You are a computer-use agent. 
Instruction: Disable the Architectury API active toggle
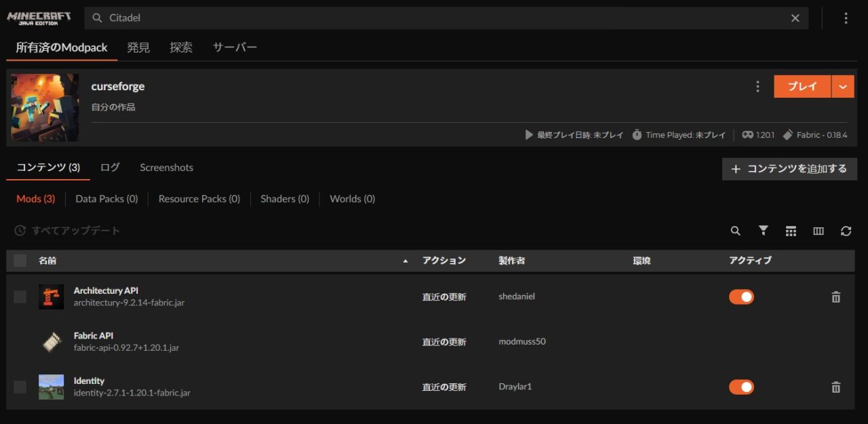coord(741,296)
